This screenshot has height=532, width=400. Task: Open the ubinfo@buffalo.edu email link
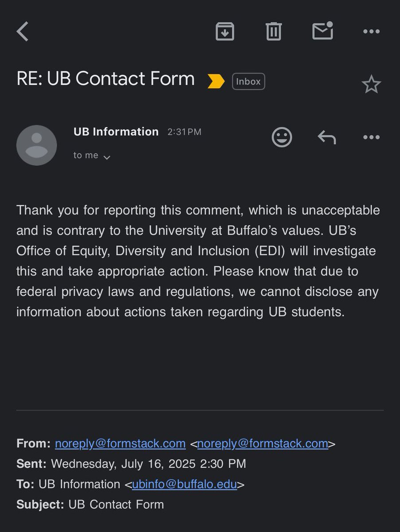click(x=185, y=484)
